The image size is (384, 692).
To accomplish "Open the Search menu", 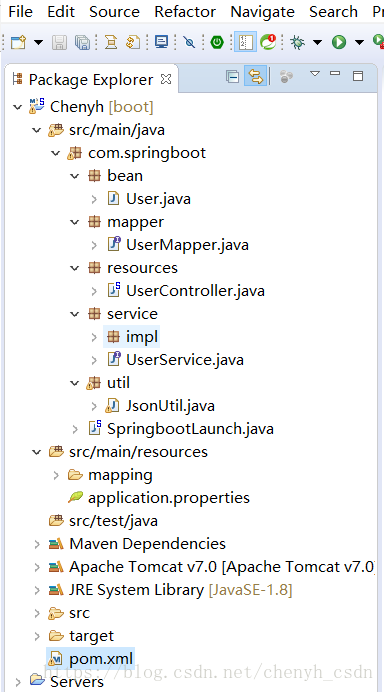I will point(333,11).
